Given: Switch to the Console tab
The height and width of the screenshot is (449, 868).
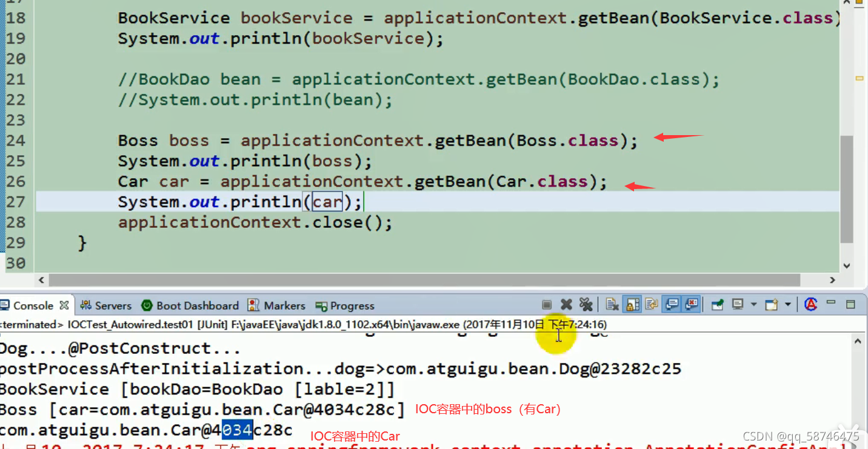Looking at the screenshot, I should (x=33, y=305).
